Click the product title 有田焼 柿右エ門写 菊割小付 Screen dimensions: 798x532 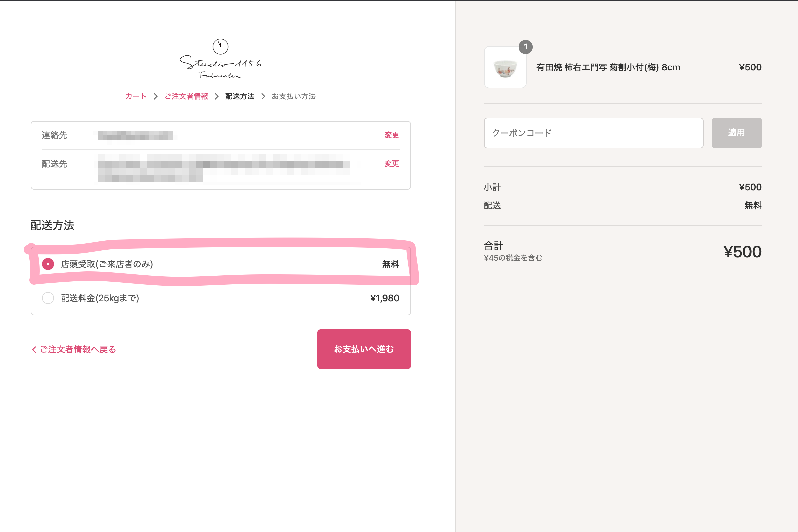[x=607, y=67]
